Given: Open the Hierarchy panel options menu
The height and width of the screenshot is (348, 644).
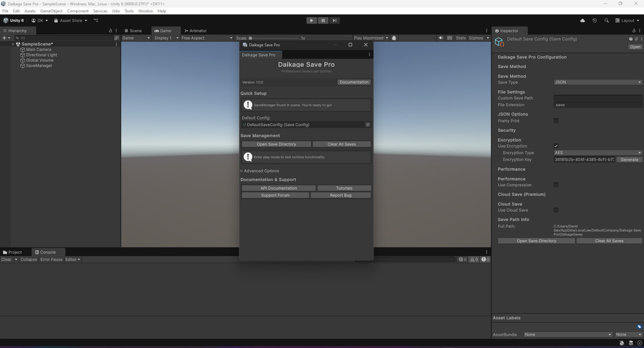Looking at the screenshot, I should (116, 31).
